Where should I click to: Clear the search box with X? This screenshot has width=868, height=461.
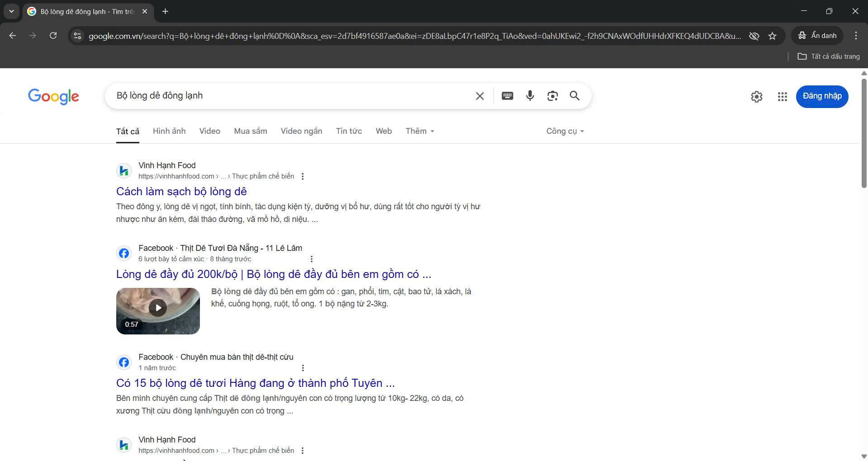480,96
